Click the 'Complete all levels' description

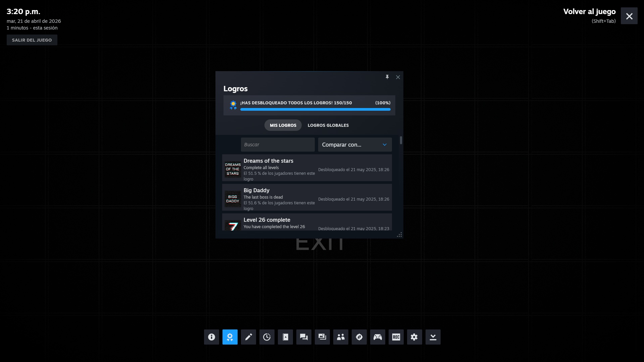click(x=261, y=168)
